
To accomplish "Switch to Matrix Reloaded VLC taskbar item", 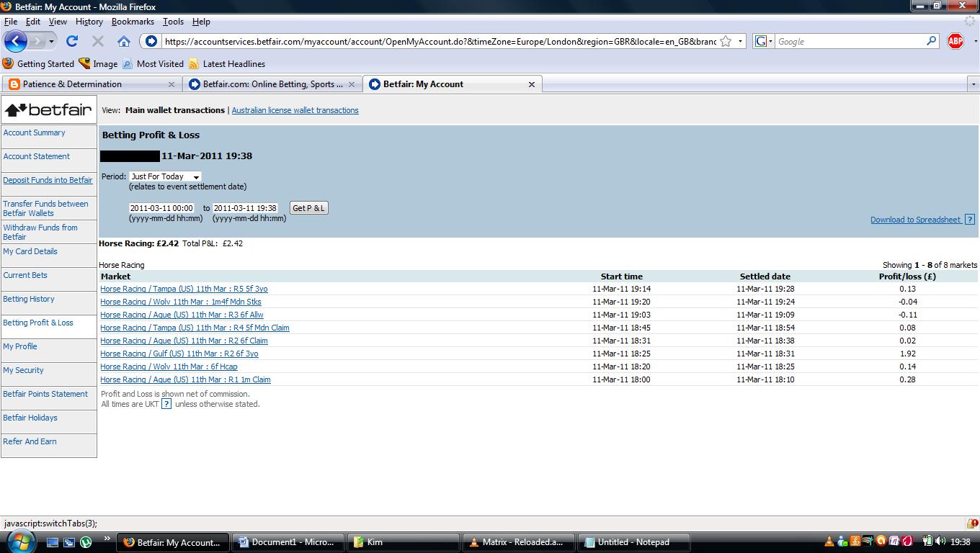I will pyautogui.click(x=519, y=542).
